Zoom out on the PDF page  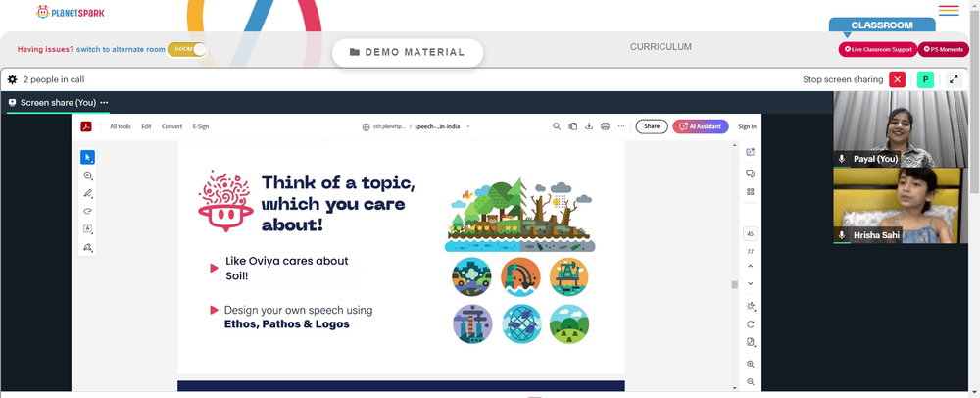pyautogui.click(x=750, y=381)
